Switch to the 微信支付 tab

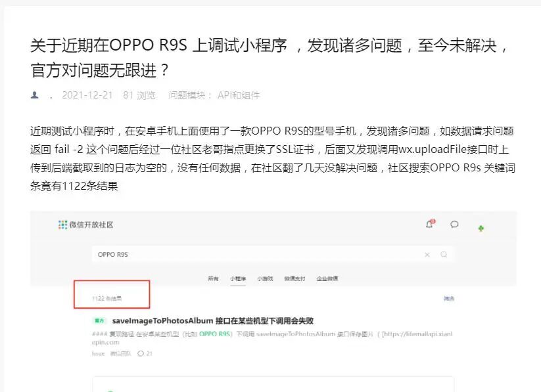tap(294, 278)
